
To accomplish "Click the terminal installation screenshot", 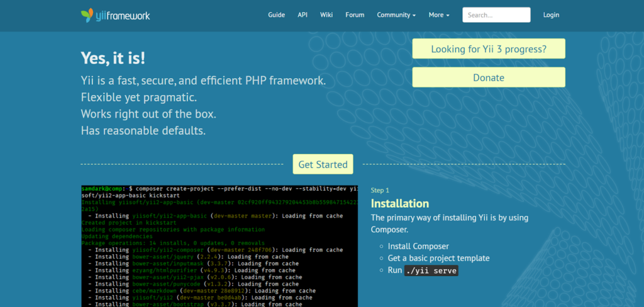I will [x=219, y=246].
